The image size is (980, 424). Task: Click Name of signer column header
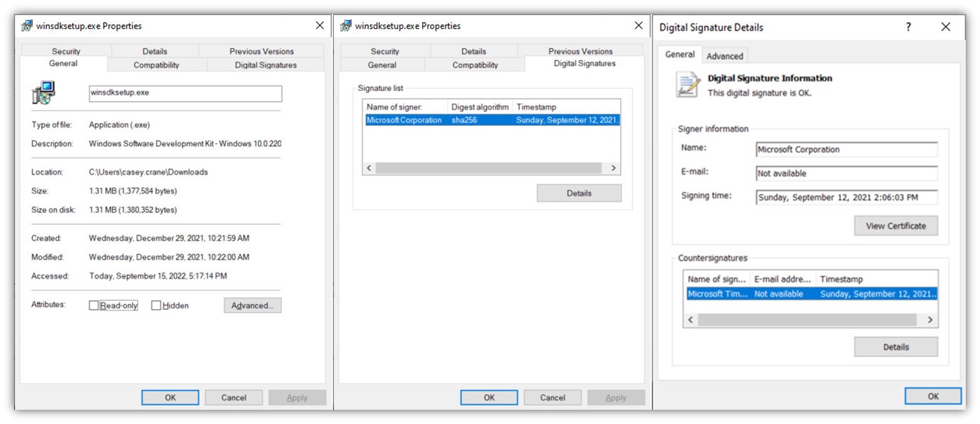pyautogui.click(x=405, y=107)
